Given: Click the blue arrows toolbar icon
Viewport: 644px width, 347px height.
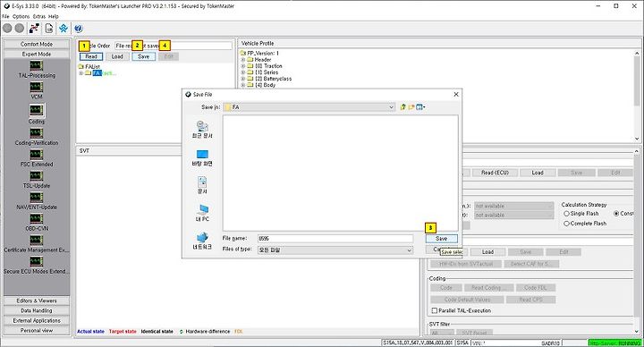Looking at the screenshot, I should click(x=64, y=29).
